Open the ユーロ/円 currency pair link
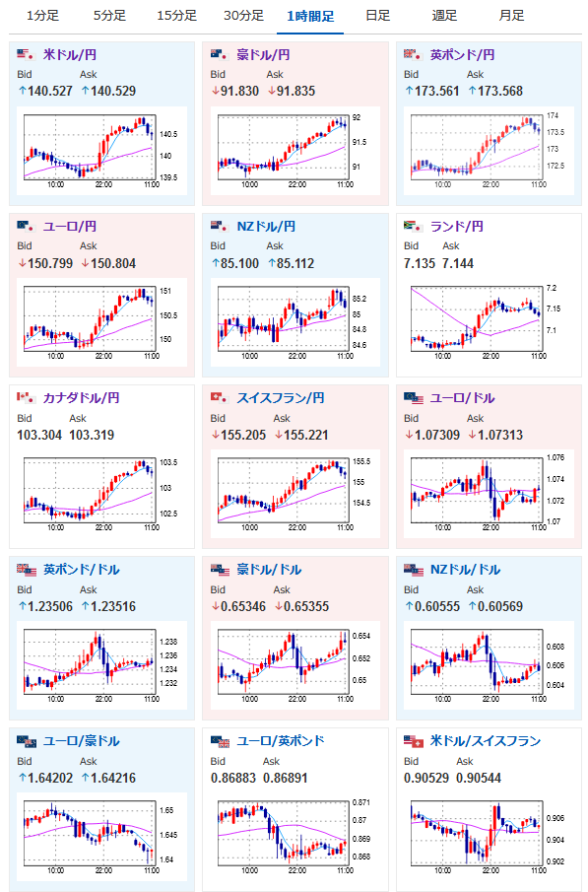The height and width of the screenshot is (892, 588). pos(69,227)
